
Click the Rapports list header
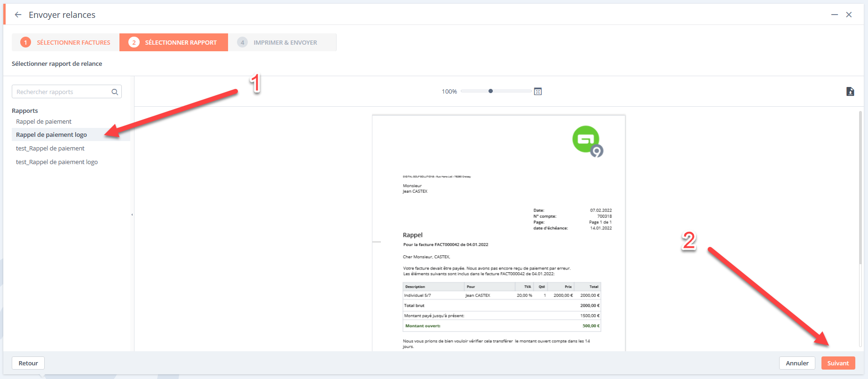25,111
